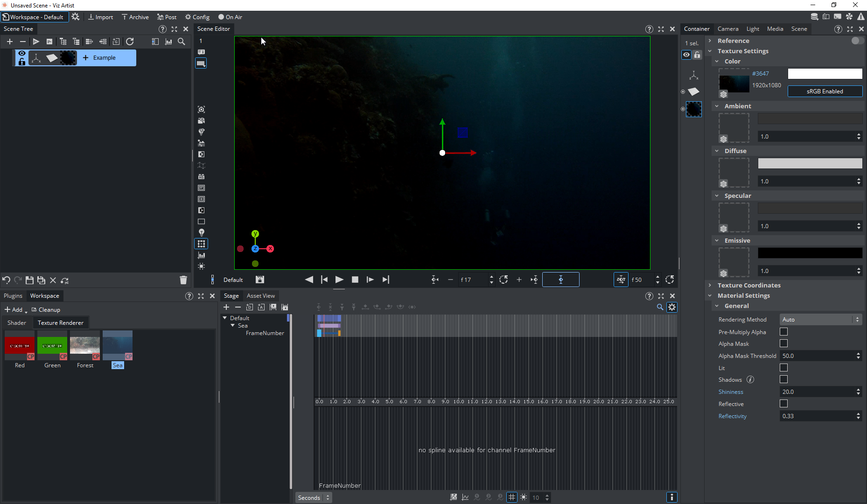Toggle the Reference switch on
The height and width of the screenshot is (504, 867).
(857, 41)
